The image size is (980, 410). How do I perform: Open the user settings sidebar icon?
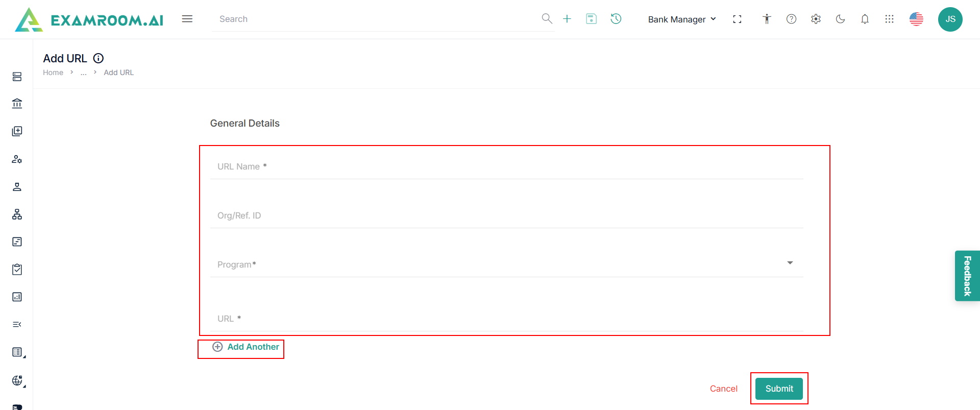pos(17,159)
